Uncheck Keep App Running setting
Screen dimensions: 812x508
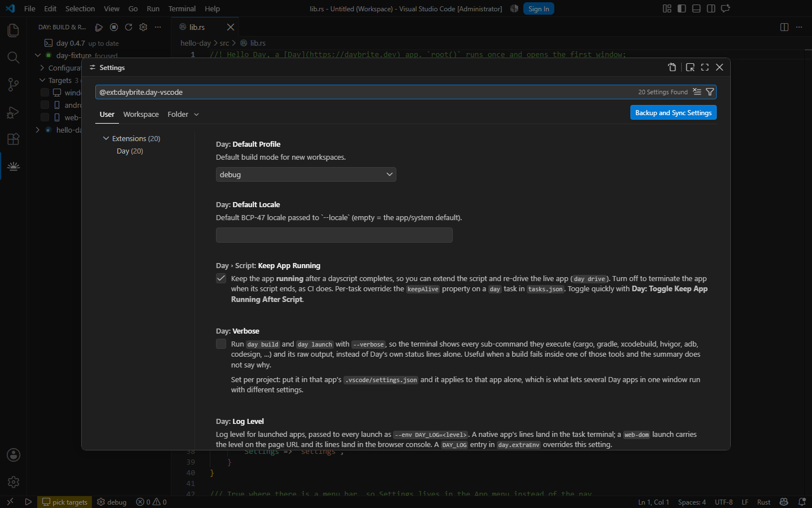pos(221,278)
